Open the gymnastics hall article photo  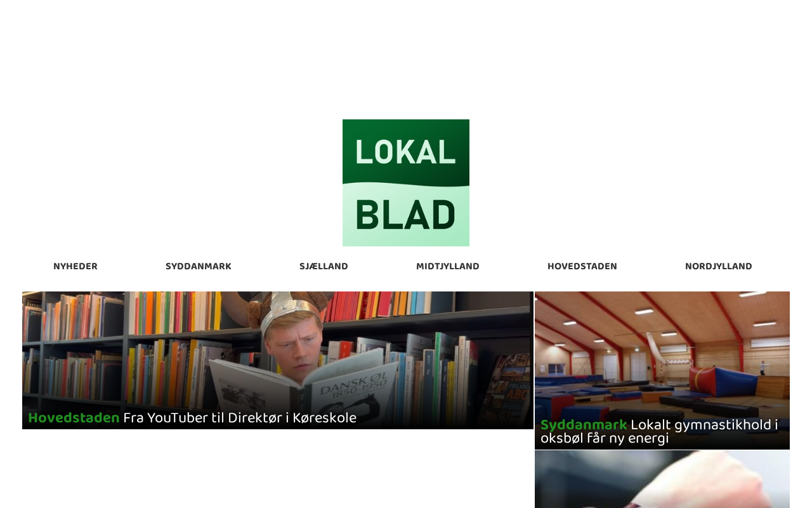coord(662,370)
